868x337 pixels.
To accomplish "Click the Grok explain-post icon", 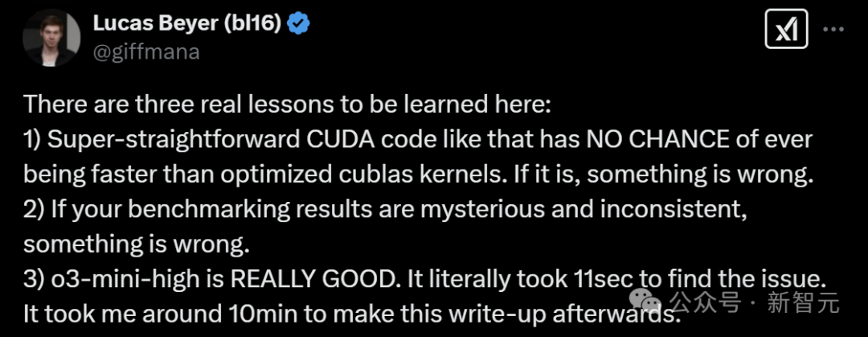I will tap(784, 32).
